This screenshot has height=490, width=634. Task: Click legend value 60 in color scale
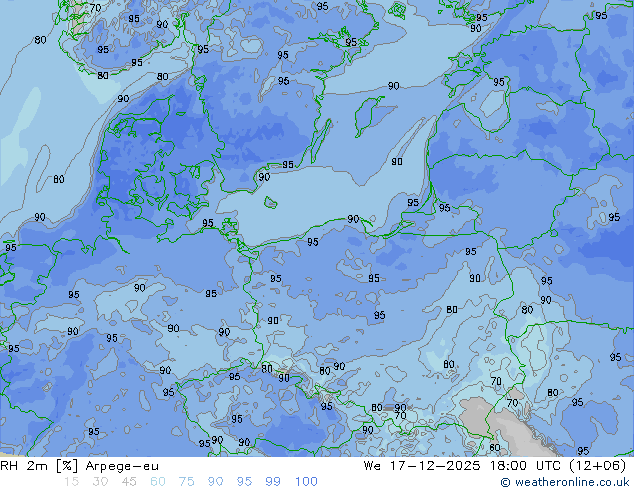click(x=158, y=482)
